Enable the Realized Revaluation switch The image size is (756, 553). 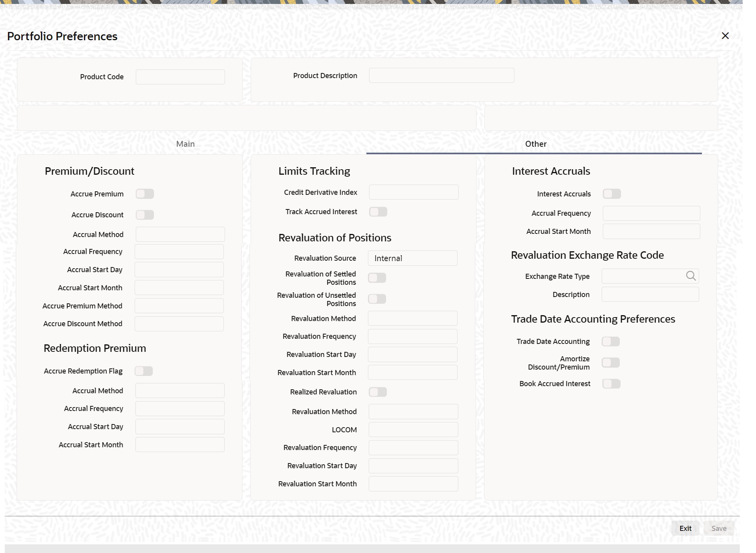[378, 392]
